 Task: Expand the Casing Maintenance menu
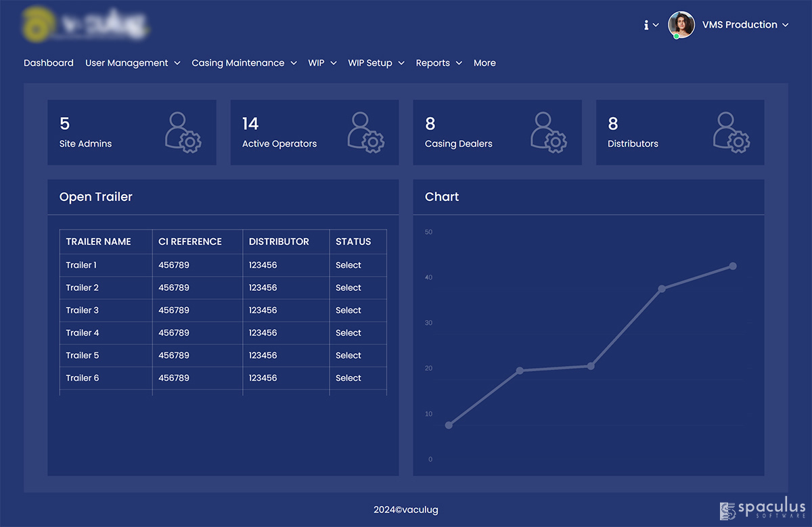244,63
